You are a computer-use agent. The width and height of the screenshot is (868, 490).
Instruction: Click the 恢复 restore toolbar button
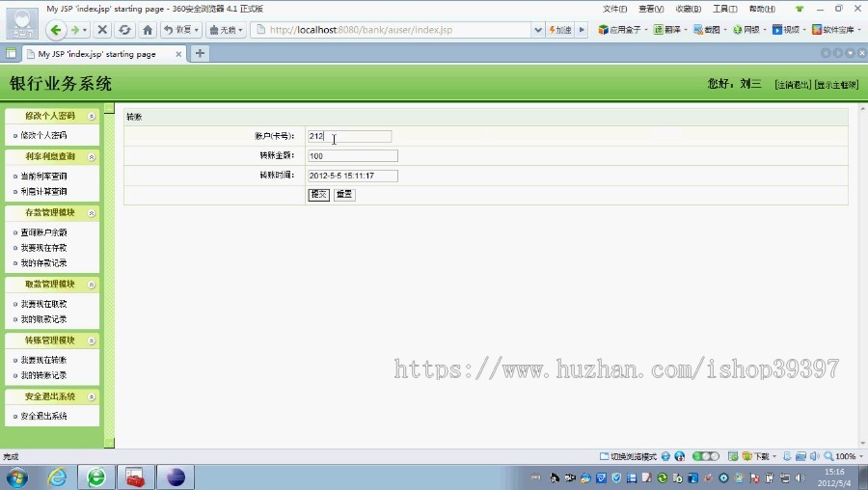pos(181,30)
